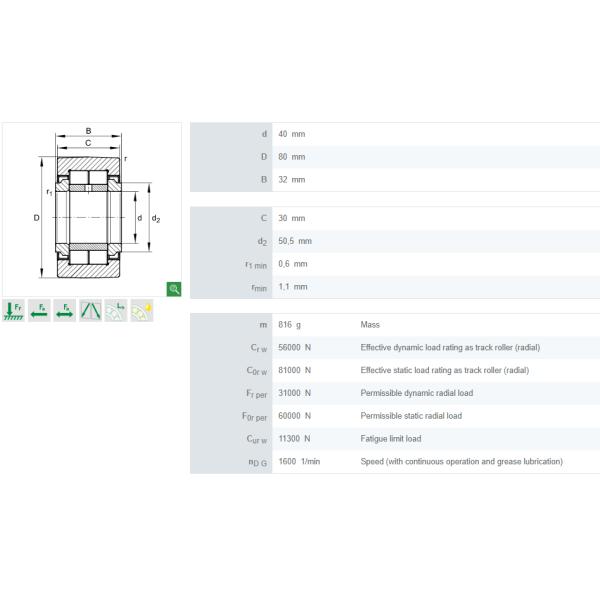This screenshot has width=600, height=600.
Task: Click the bearing icon with yellow dot
Action: (x=143, y=310)
